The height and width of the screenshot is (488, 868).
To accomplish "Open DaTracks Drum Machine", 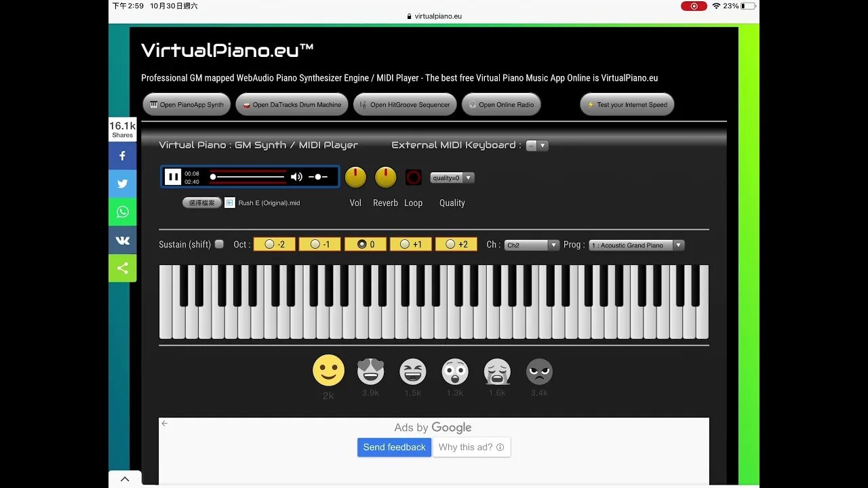I will pos(292,104).
